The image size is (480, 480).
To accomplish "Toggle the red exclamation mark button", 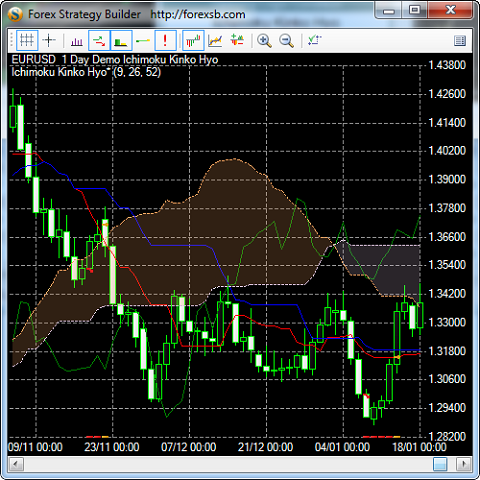I will click(165, 41).
